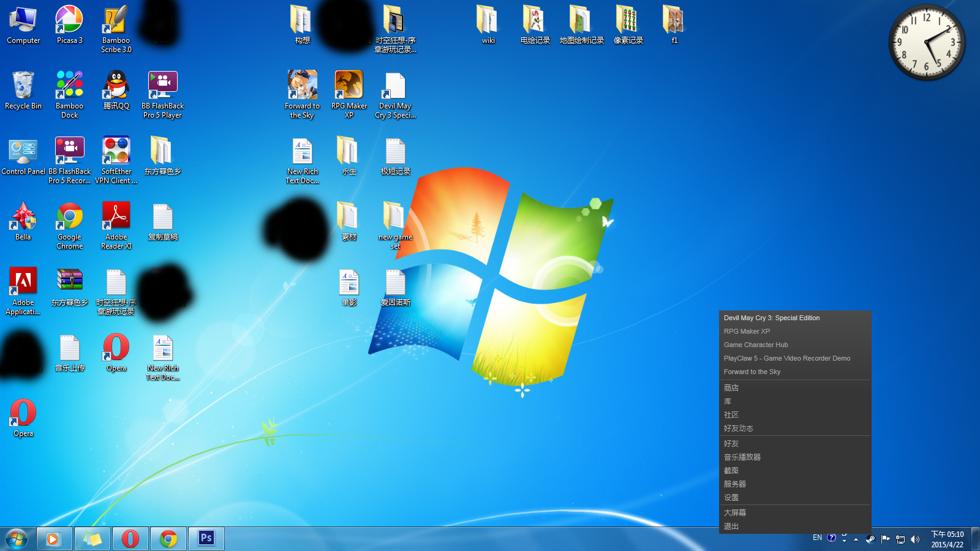Open the EN language indicator
980x551 pixels.
817,538
